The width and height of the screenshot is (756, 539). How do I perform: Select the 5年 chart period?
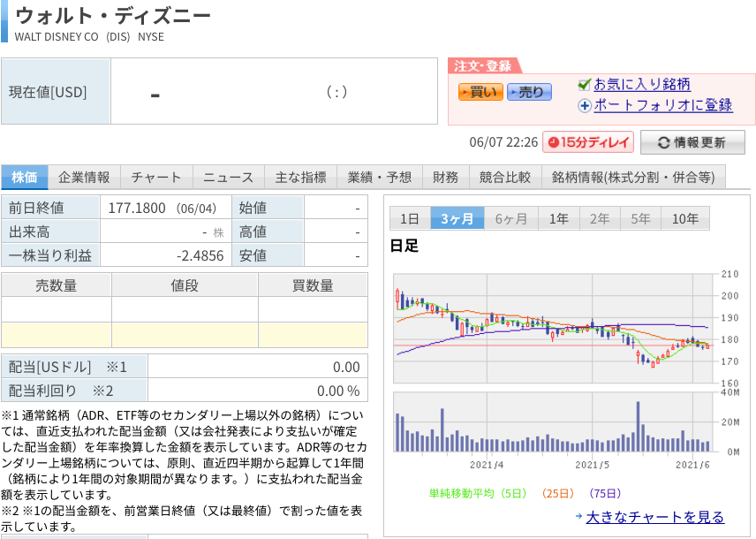(x=641, y=218)
